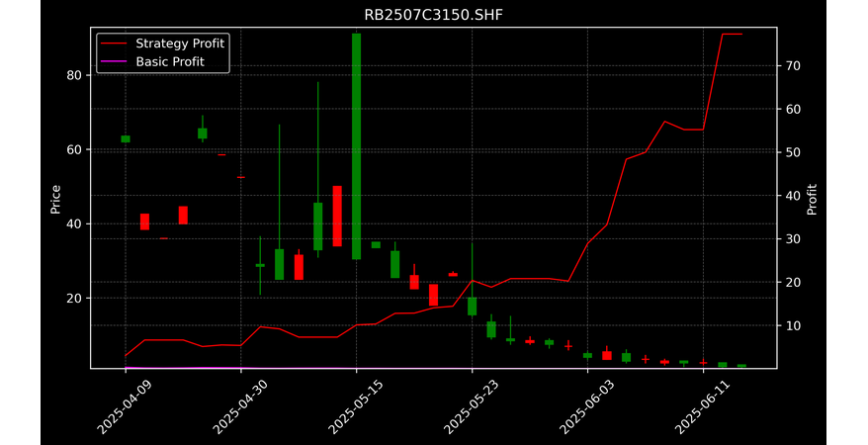Click the profit axis value 60
The image size is (868, 445).
[x=792, y=109]
